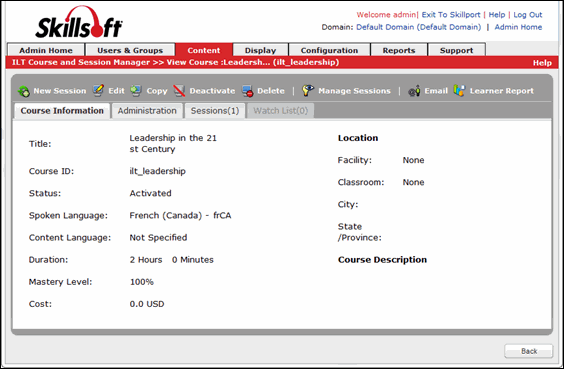Screen dimensions: 564x369
Task: Click the Delete label in toolbar
Action: 271,91
